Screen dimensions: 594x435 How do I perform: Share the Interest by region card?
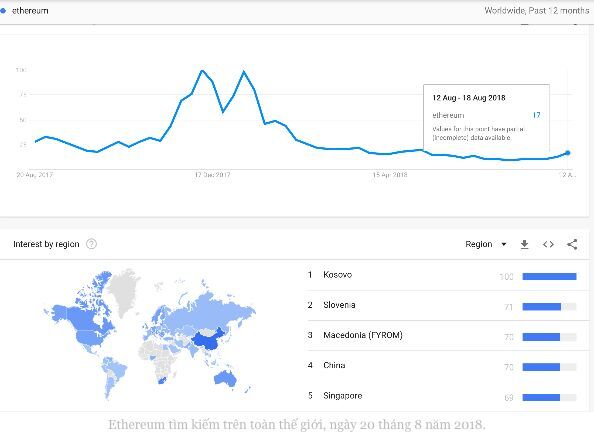point(572,244)
